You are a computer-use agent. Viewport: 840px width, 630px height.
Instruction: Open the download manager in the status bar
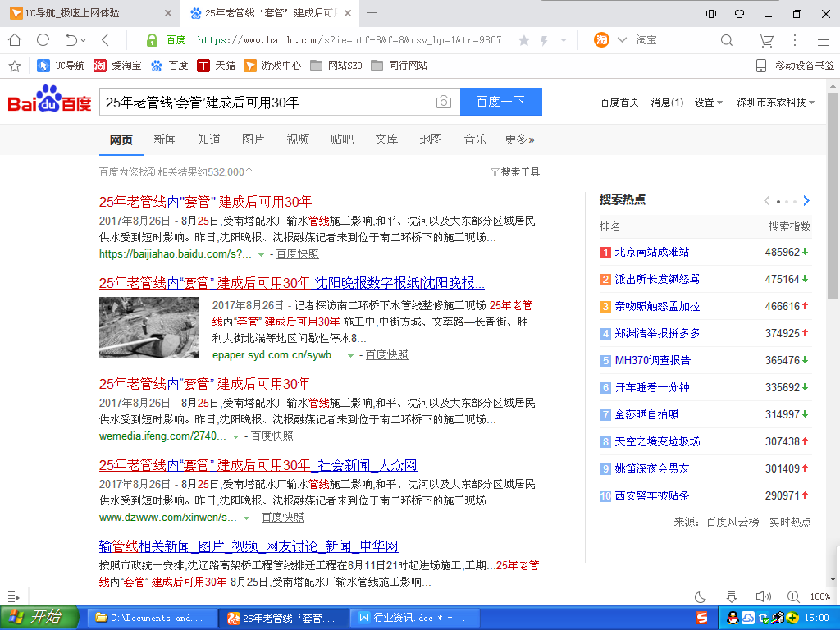tap(732, 596)
